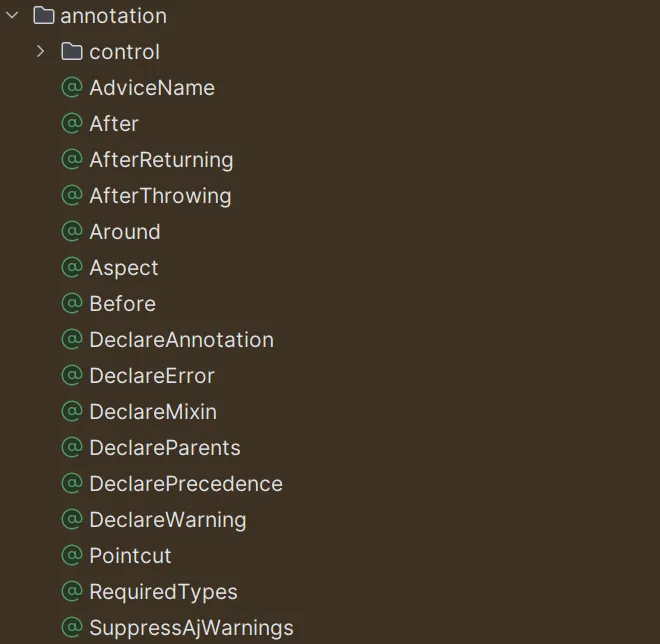
Task: Select the Around annotation entry
Action: point(125,232)
